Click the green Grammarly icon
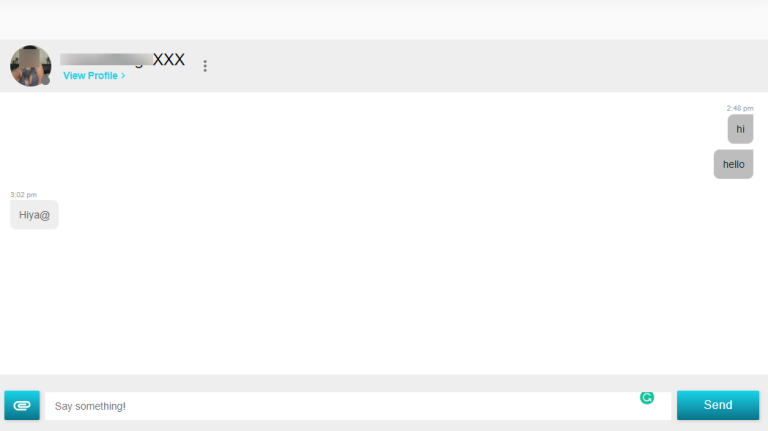This screenshot has height=431, width=768. pos(647,398)
